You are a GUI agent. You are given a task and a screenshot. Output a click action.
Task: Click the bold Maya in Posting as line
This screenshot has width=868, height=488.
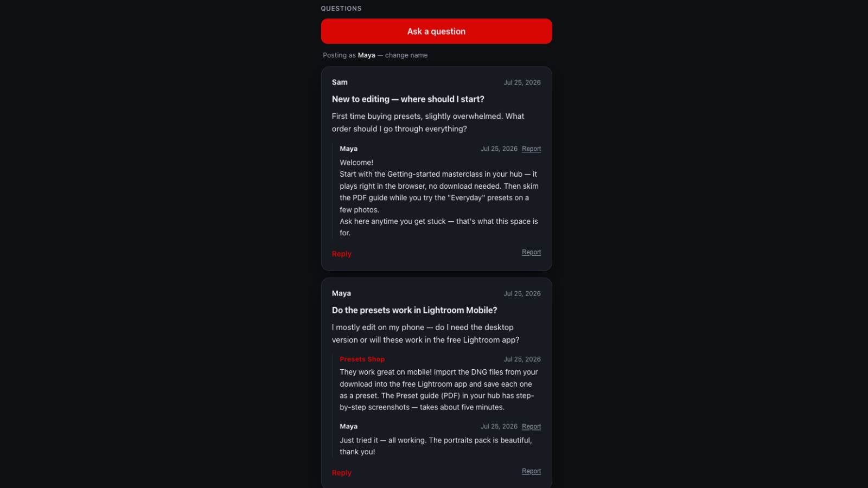(366, 55)
